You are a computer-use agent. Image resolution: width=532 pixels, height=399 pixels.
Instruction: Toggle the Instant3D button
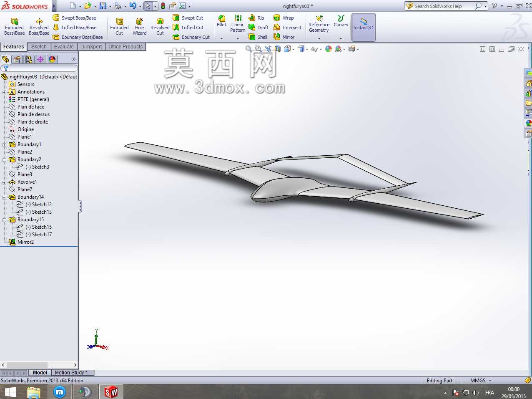pyautogui.click(x=364, y=27)
